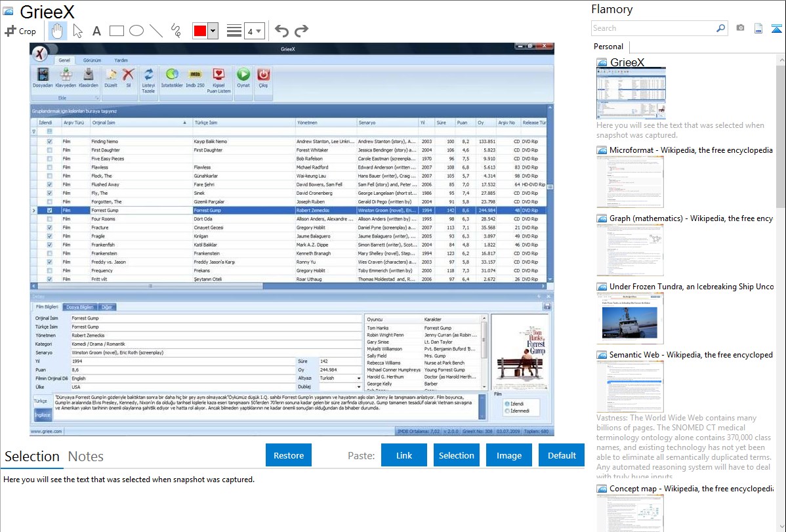Click Dosyadan icon in GrieeX snapshot
786x532 pixels.
click(43, 75)
